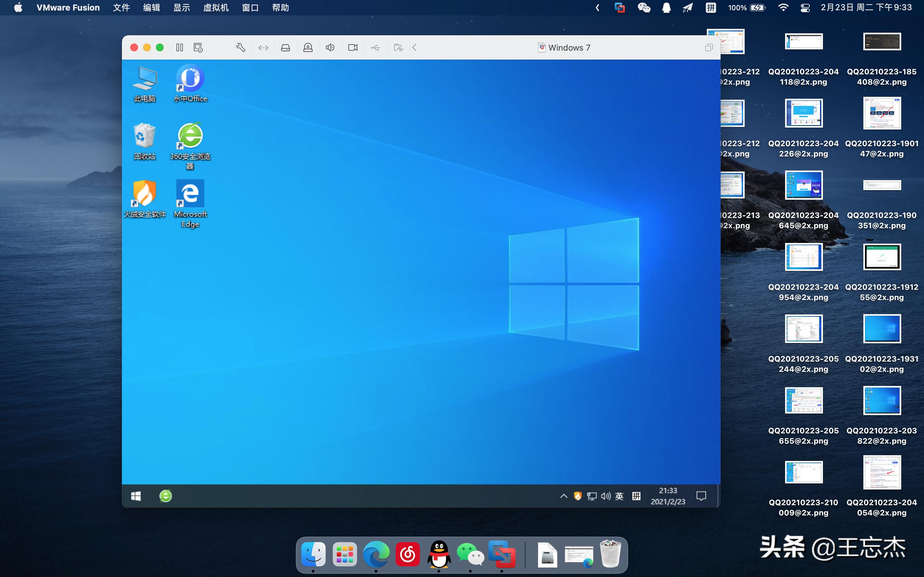This screenshot has height=577, width=924.
Task: Toggle the VM sound device icon
Action: (x=330, y=47)
